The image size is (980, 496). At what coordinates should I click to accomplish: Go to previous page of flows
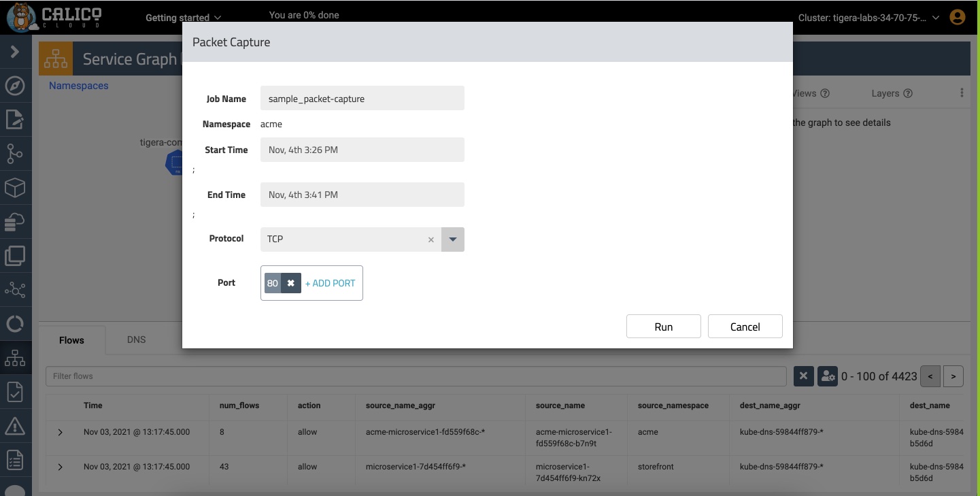pyautogui.click(x=930, y=376)
